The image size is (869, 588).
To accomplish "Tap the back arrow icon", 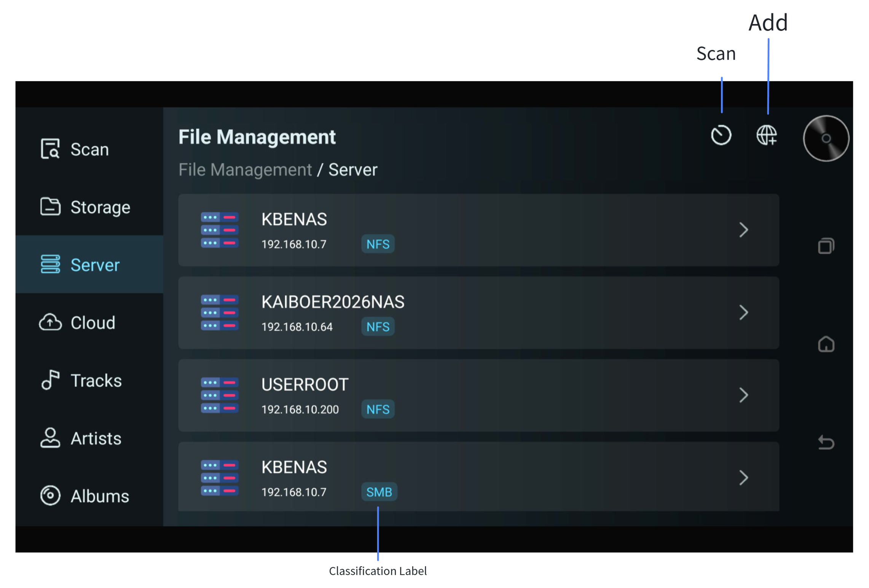I will click(x=826, y=442).
